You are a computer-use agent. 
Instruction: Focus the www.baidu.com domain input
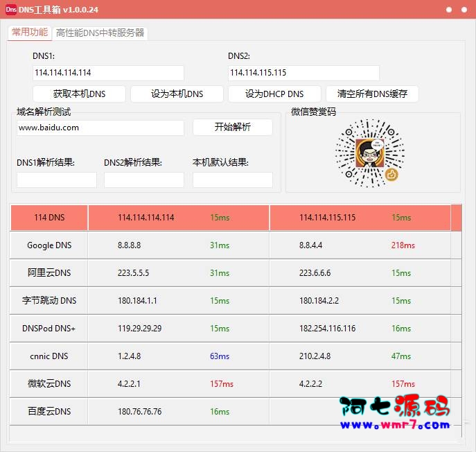[100, 128]
